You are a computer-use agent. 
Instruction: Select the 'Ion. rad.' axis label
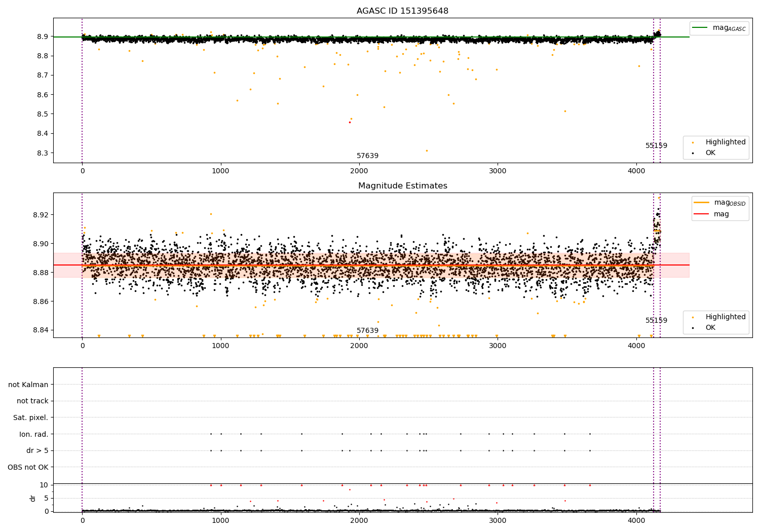click(33, 434)
